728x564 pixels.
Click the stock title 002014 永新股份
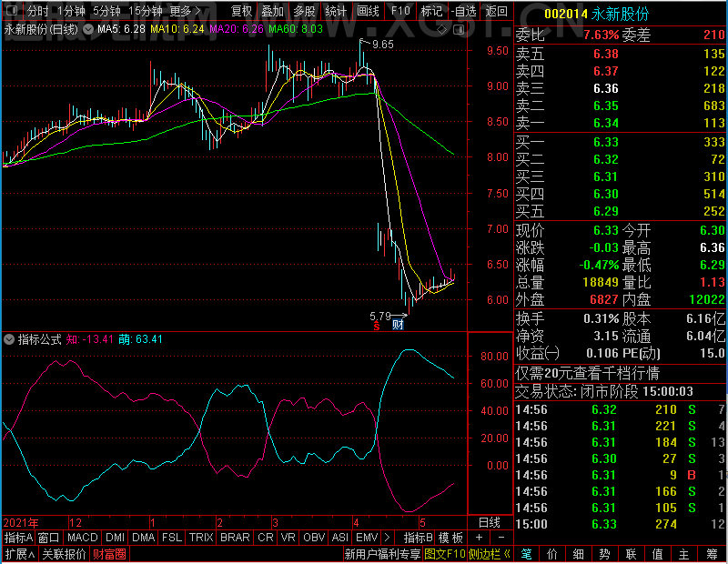tap(596, 14)
